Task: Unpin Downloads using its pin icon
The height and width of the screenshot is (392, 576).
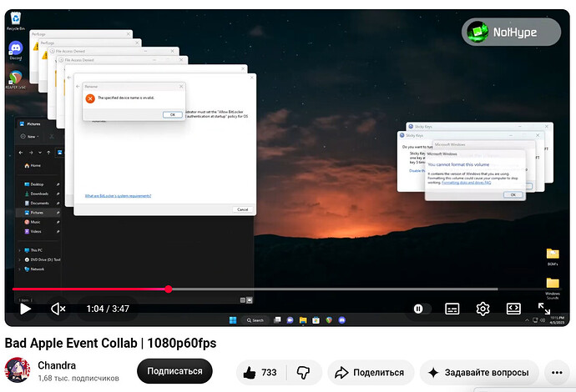Action: click(x=58, y=193)
